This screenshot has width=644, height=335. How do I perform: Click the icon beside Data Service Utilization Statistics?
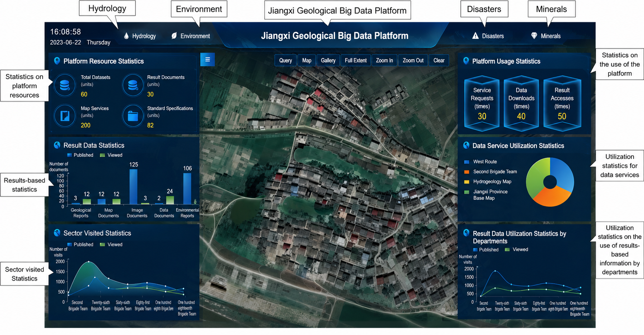[x=466, y=146]
